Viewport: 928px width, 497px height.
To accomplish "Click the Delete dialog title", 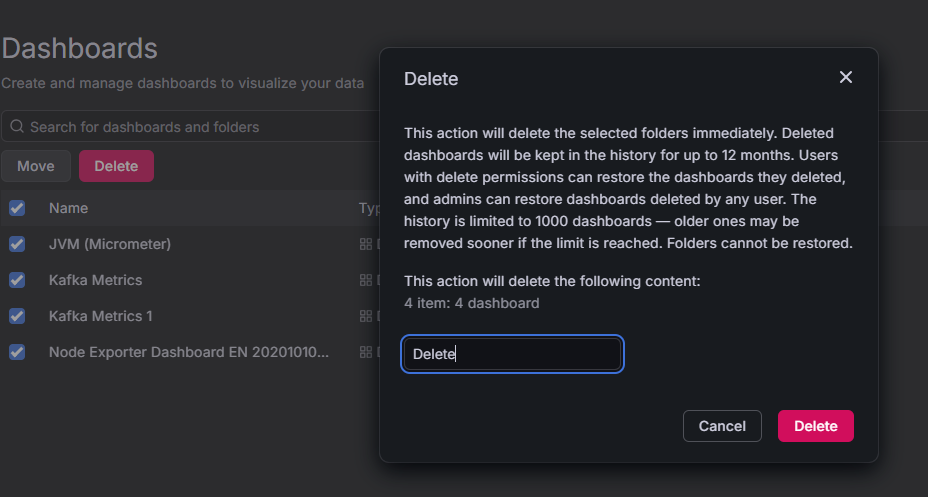I will click(x=431, y=79).
